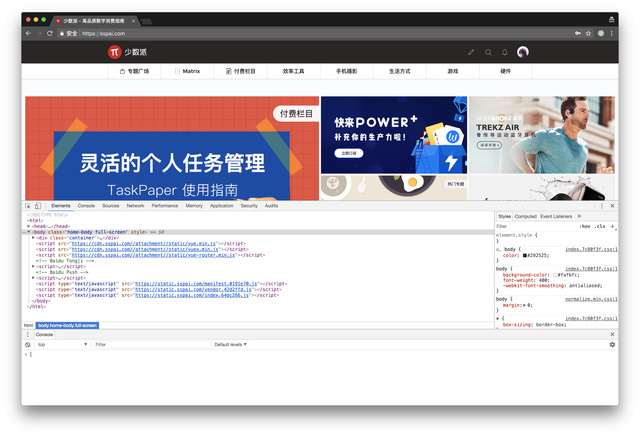Show more Styles pane tabs chevron
Screen dimensions: 640x436
pos(579,216)
